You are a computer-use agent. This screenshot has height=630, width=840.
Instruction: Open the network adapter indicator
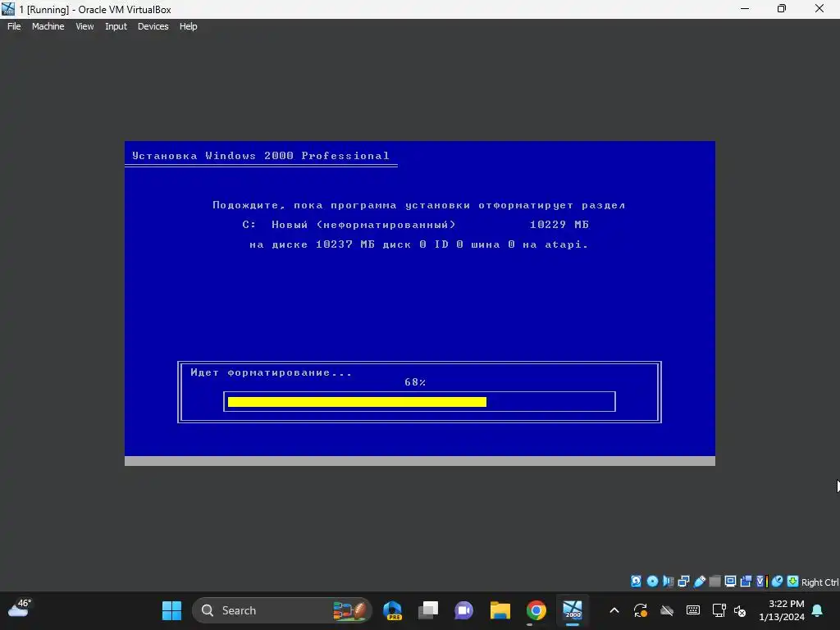tap(683, 582)
